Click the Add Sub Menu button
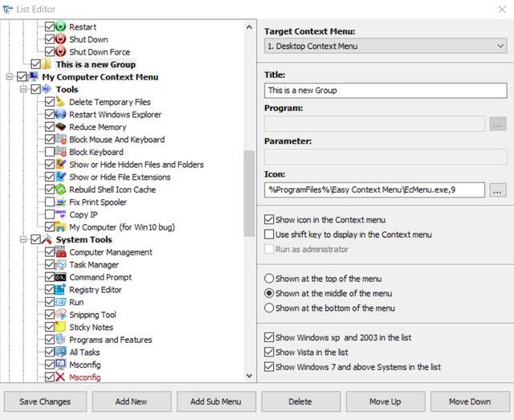Viewport: 514px width, 420px height. pos(216,402)
